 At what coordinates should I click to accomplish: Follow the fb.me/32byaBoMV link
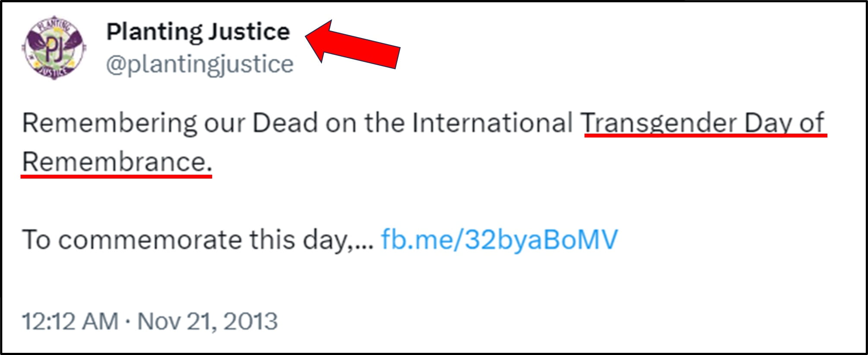[x=499, y=239]
